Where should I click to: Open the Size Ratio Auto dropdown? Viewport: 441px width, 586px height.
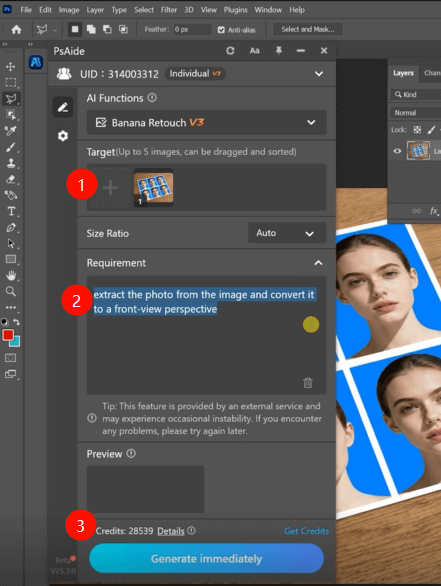287,233
